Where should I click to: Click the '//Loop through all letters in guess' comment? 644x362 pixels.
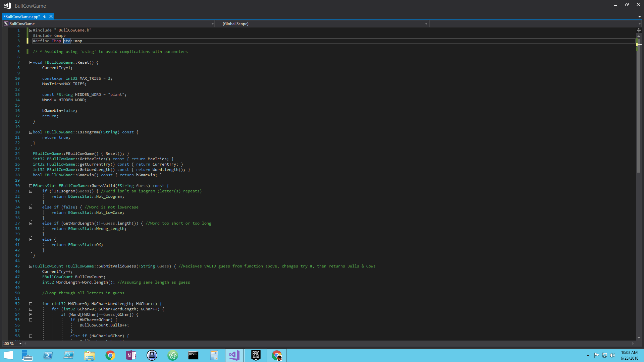point(83,293)
